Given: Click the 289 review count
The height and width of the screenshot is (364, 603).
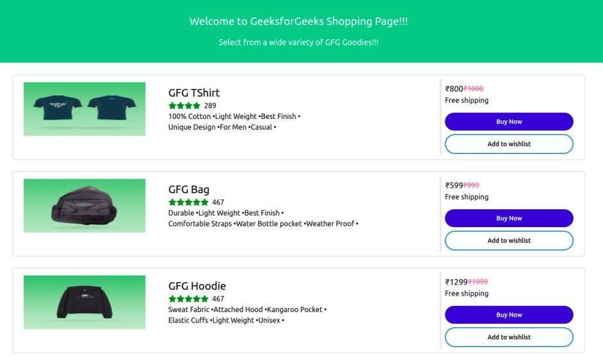Looking at the screenshot, I should tap(210, 106).
